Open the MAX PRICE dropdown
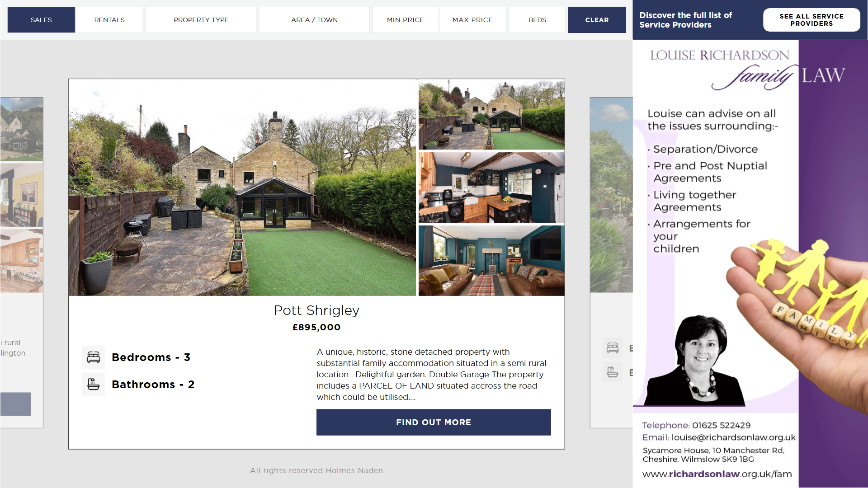 472,20
